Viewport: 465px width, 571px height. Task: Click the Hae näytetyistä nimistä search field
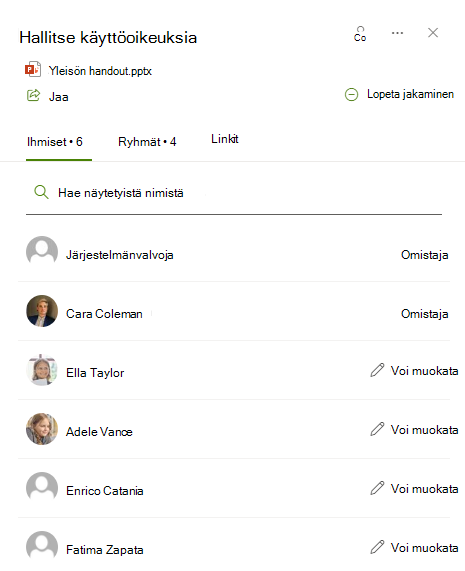[x=234, y=193]
